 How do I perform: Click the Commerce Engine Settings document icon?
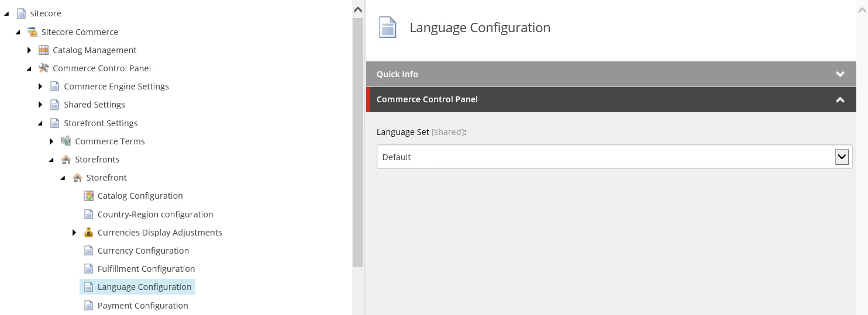(x=54, y=86)
